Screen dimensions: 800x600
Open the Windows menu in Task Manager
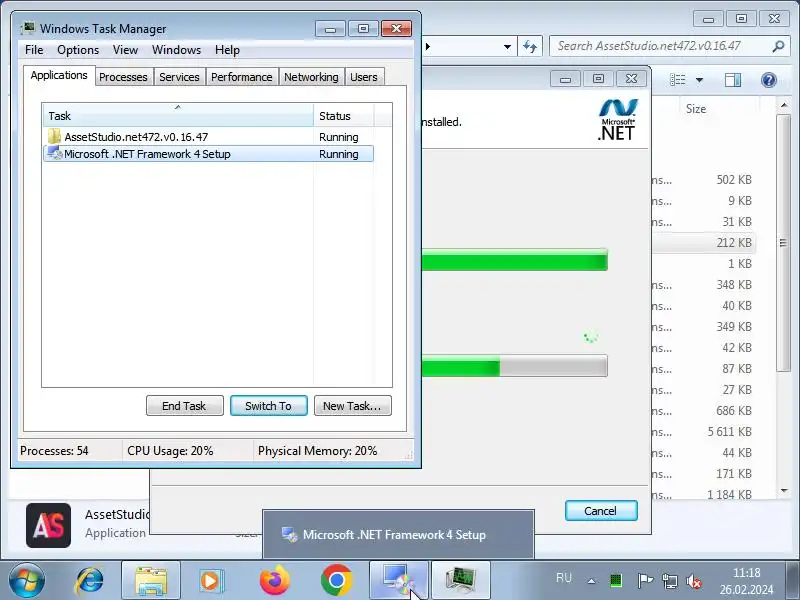[x=177, y=50]
